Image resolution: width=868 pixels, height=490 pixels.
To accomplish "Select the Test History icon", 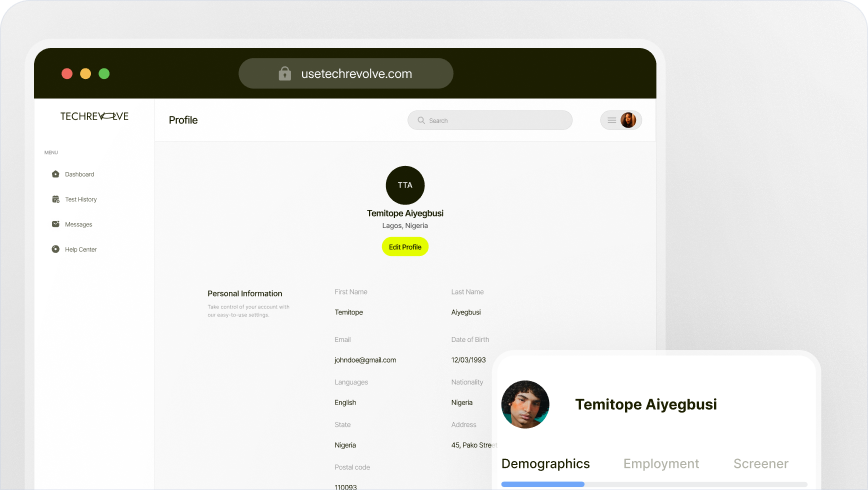I will click(55, 199).
